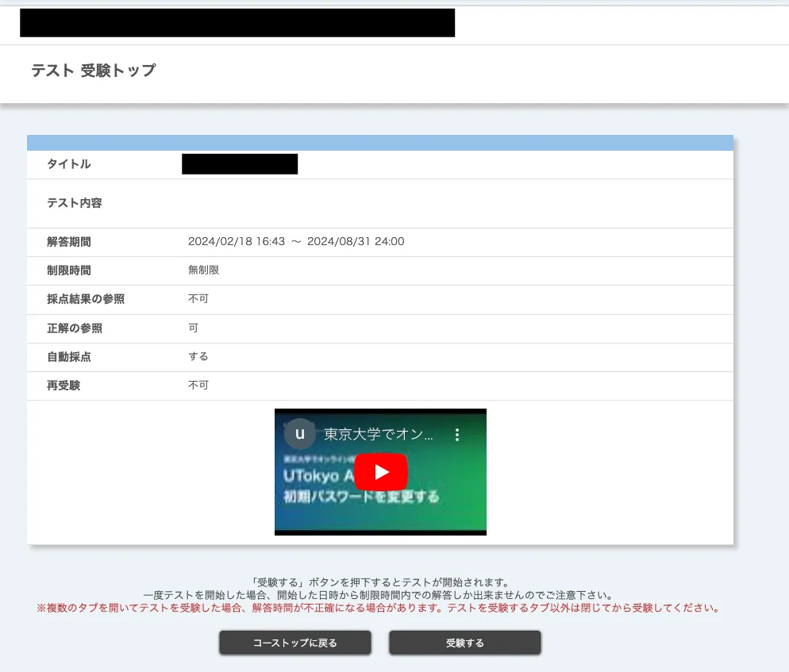Viewport: 789px width, 672px height.
Task: Select the 'タイトル' row label
Action: point(69,164)
